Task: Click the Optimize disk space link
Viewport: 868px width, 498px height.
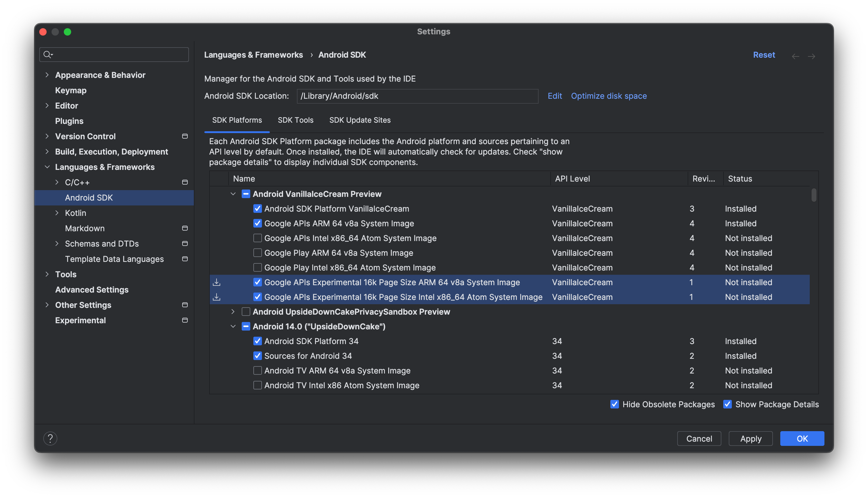Action: [609, 95]
